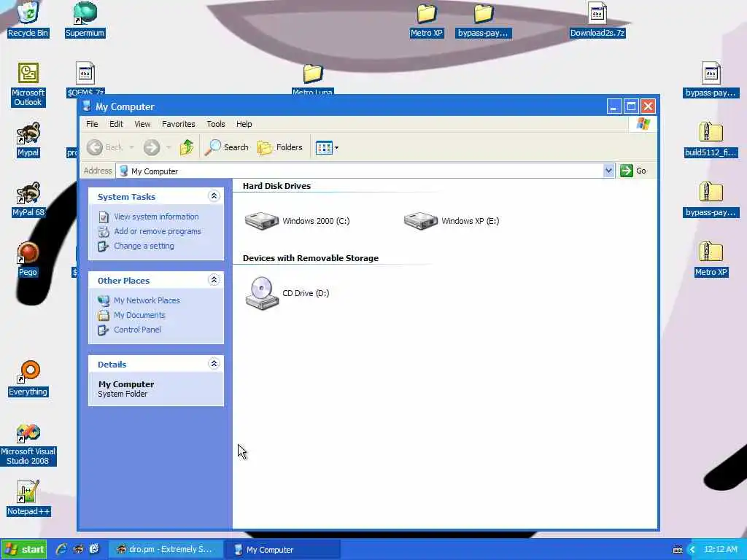The width and height of the screenshot is (747, 560).
Task: Open the Favorites menu
Action: click(x=179, y=124)
